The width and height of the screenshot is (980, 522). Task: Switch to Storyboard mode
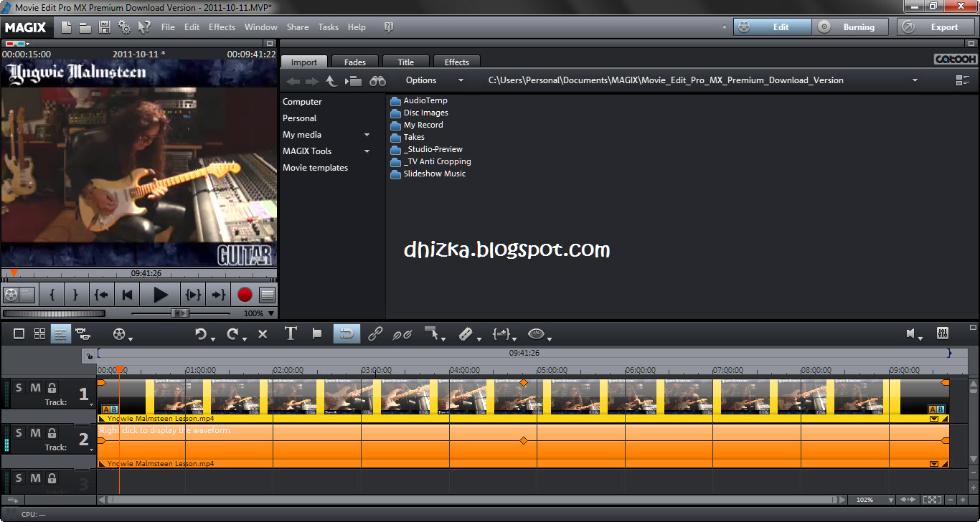(x=19, y=334)
